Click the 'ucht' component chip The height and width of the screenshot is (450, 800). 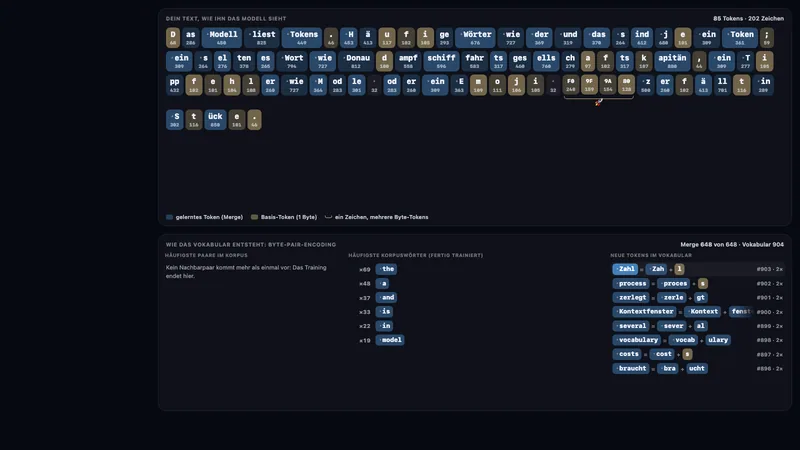click(696, 368)
